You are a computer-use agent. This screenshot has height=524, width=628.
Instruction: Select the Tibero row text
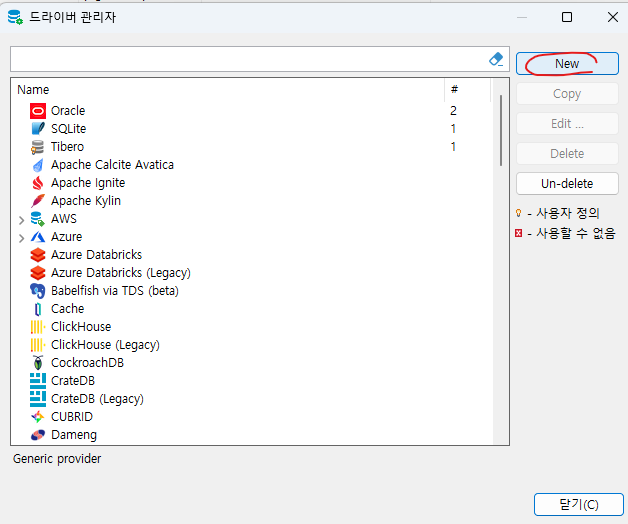tap(67, 147)
